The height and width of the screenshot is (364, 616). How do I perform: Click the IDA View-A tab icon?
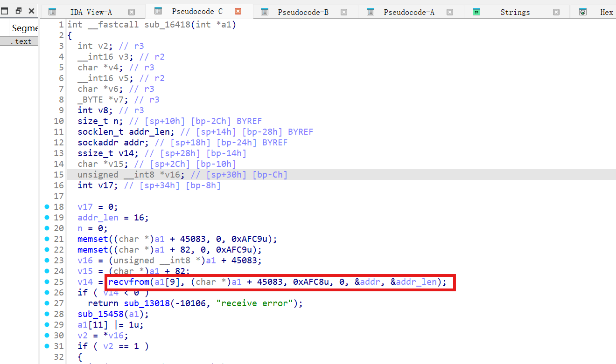52,12
